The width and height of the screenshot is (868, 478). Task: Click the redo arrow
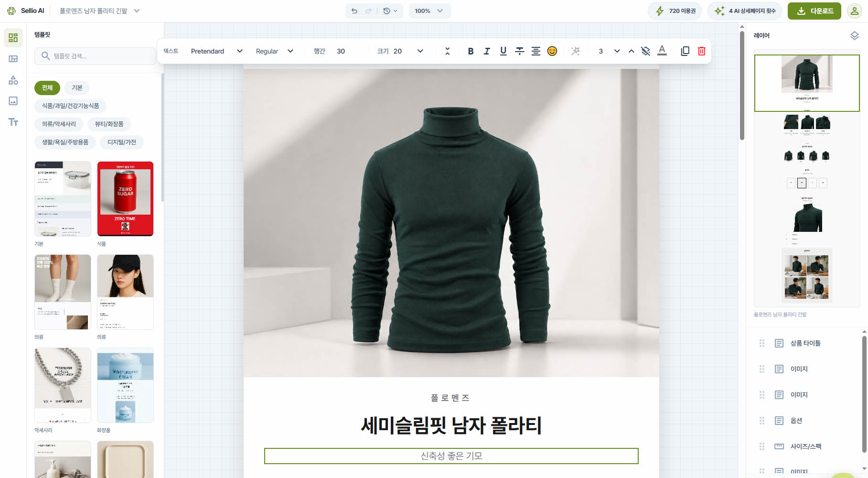click(368, 11)
